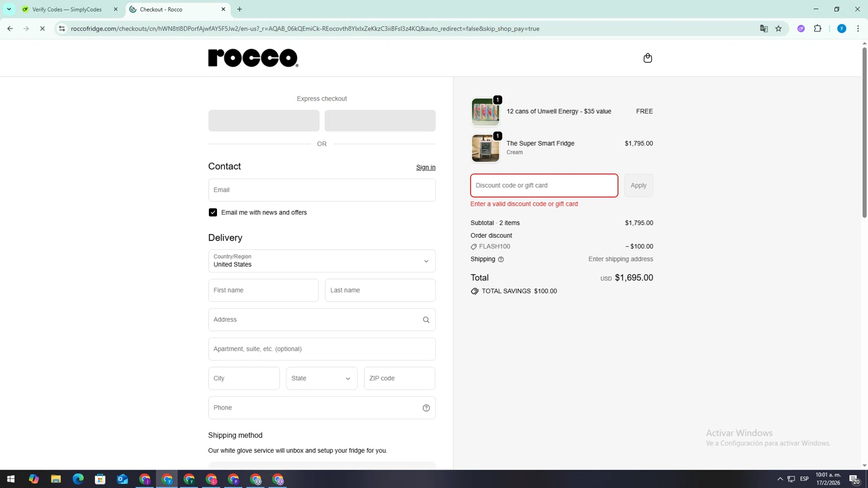Open the Chrome three-dot menu
Image resolution: width=868 pixels, height=488 pixels.
pyautogui.click(x=858, y=28)
